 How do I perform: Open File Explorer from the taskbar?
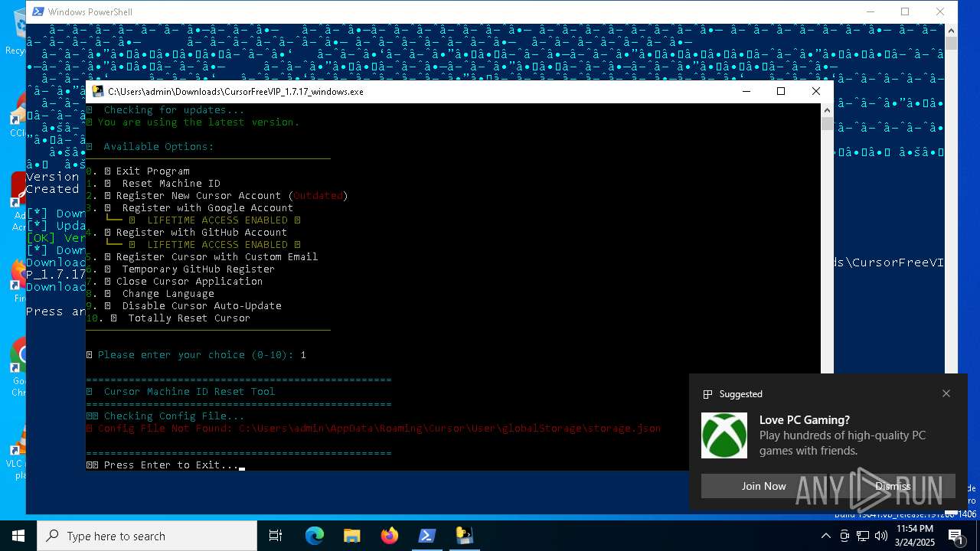coord(352,536)
